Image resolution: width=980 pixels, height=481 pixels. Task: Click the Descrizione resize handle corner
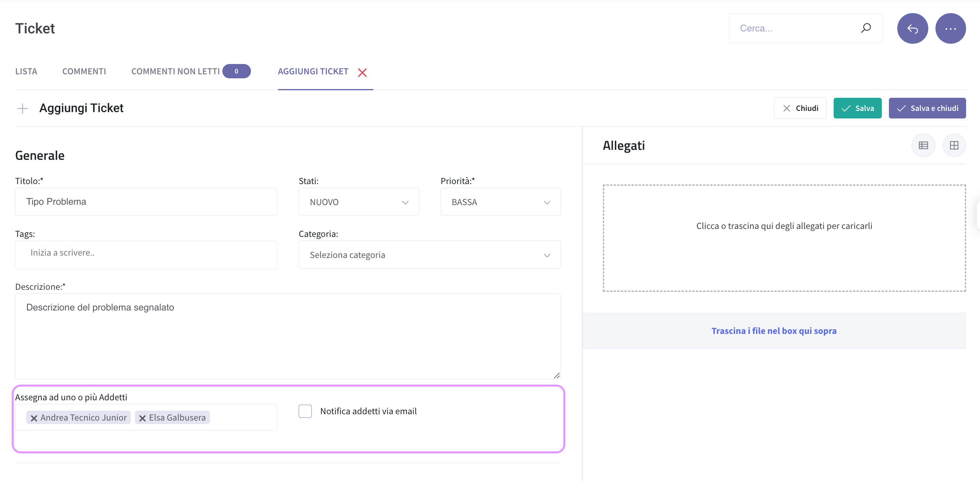(557, 375)
